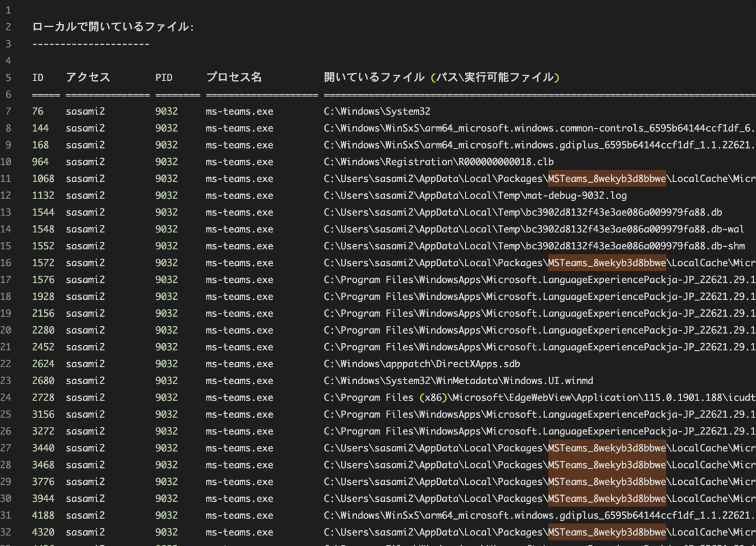This screenshot has width=756, height=546.
Task: Click ID value '168'
Action: pos(40,145)
